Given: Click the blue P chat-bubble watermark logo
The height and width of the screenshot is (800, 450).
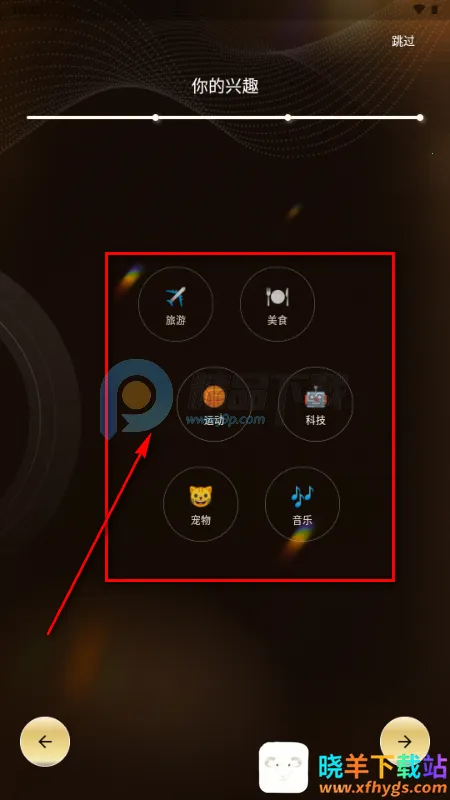Looking at the screenshot, I should 136,398.
